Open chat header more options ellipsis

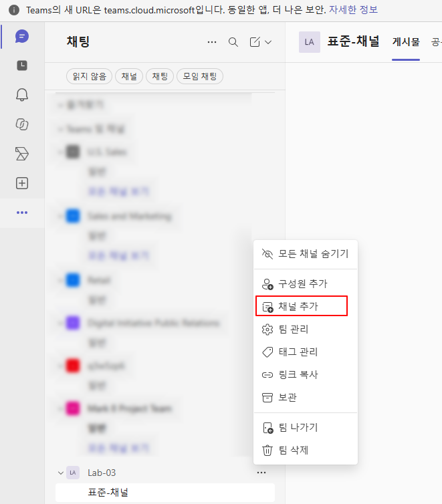pyautogui.click(x=212, y=42)
